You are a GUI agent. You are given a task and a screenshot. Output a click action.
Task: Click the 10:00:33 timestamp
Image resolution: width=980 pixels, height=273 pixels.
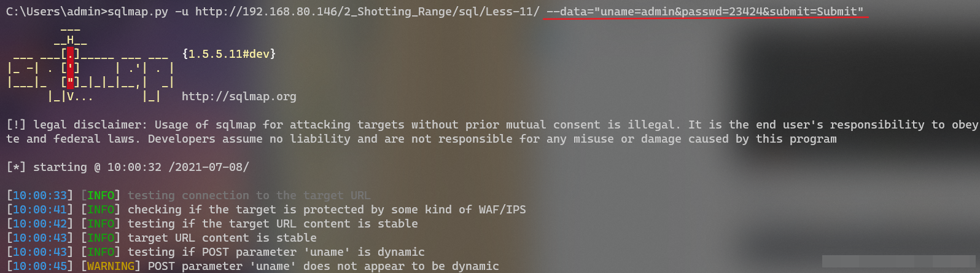pos(40,196)
